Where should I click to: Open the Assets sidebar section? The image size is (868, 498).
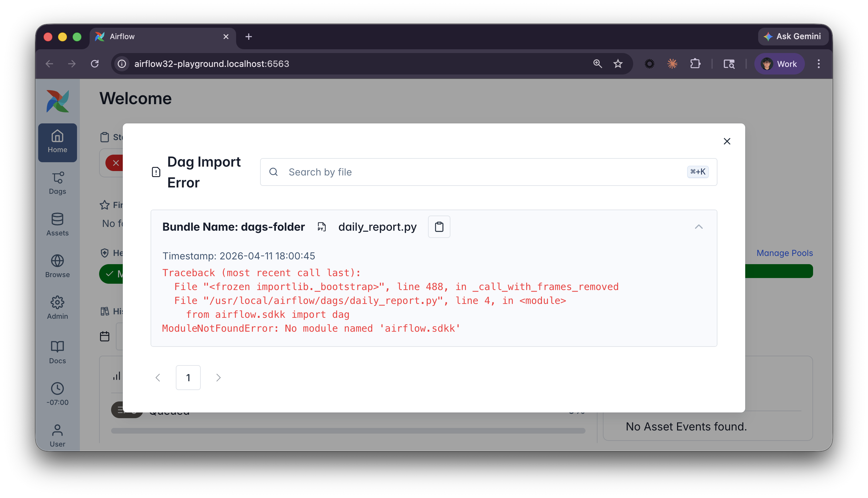57,225
